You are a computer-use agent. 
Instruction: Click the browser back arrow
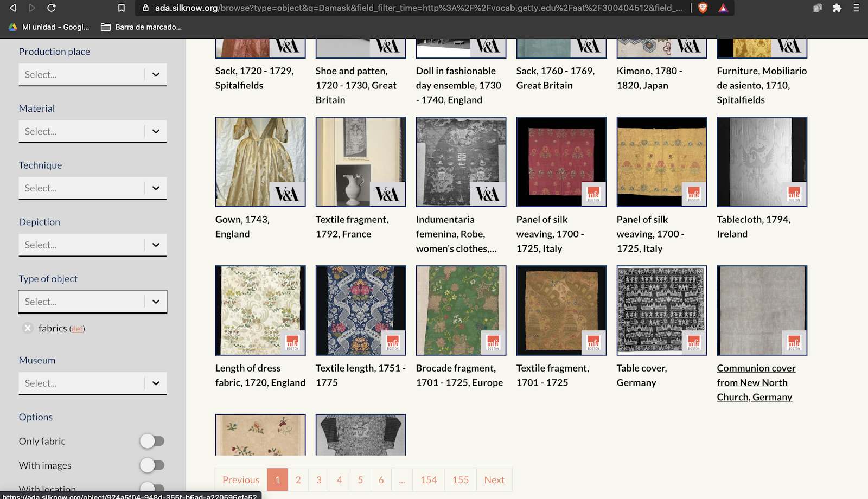[x=13, y=8]
